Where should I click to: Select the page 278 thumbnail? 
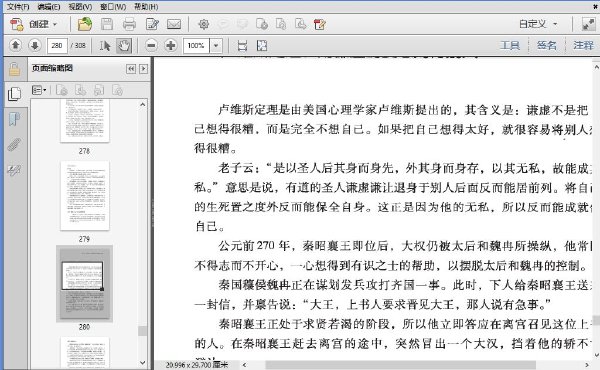(x=85, y=120)
